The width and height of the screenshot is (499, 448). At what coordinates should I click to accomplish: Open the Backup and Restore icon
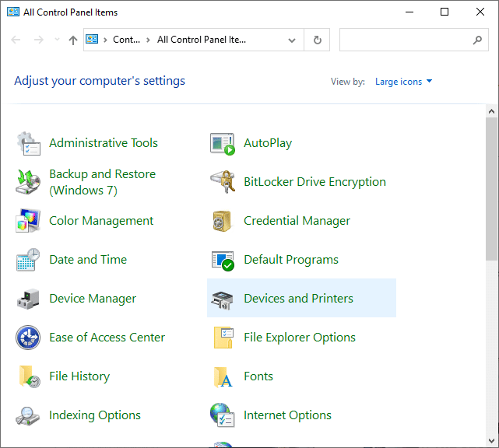pos(28,182)
